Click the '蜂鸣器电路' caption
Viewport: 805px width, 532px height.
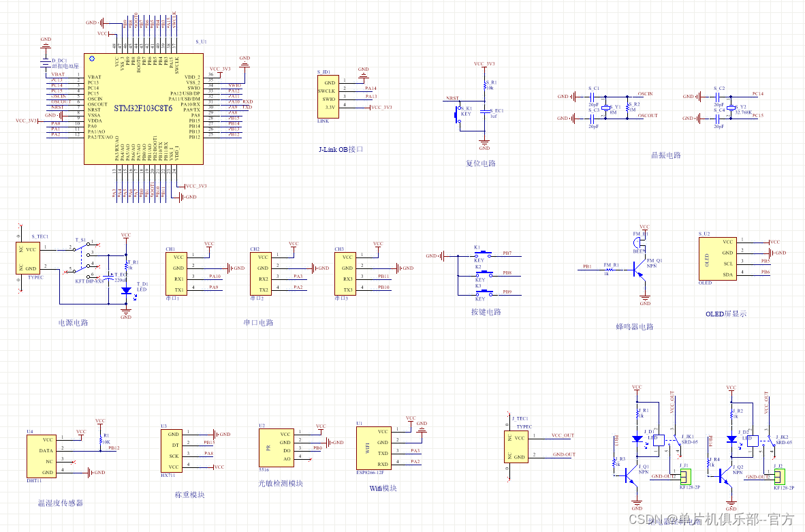635,326
